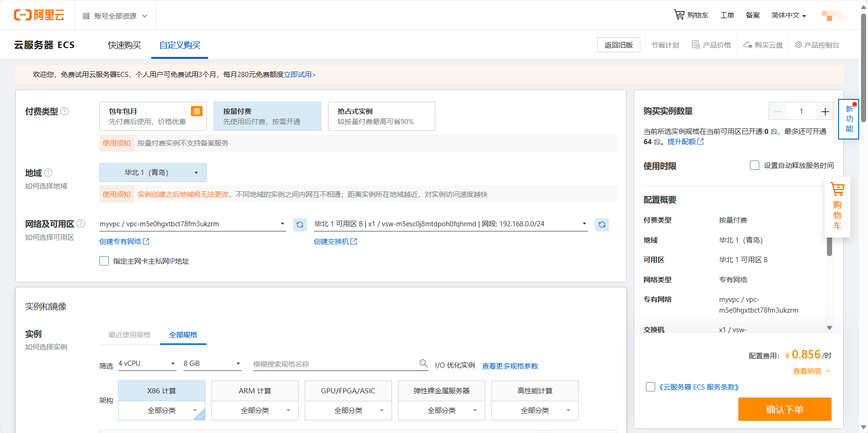Click help icon next to 付费类型
This screenshot has height=433, width=868.
[x=65, y=111]
